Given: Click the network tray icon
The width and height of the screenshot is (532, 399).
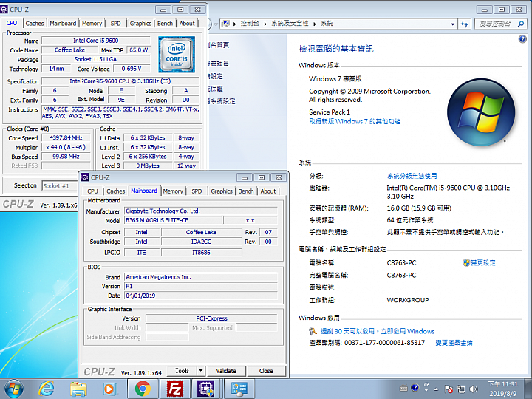Looking at the screenshot, I should 461,389.
